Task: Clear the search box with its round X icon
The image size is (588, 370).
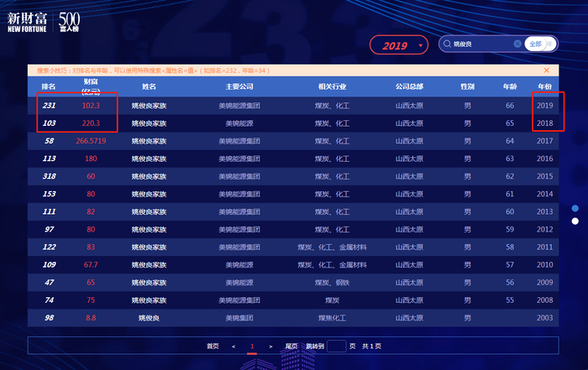Action: tap(517, 44)
